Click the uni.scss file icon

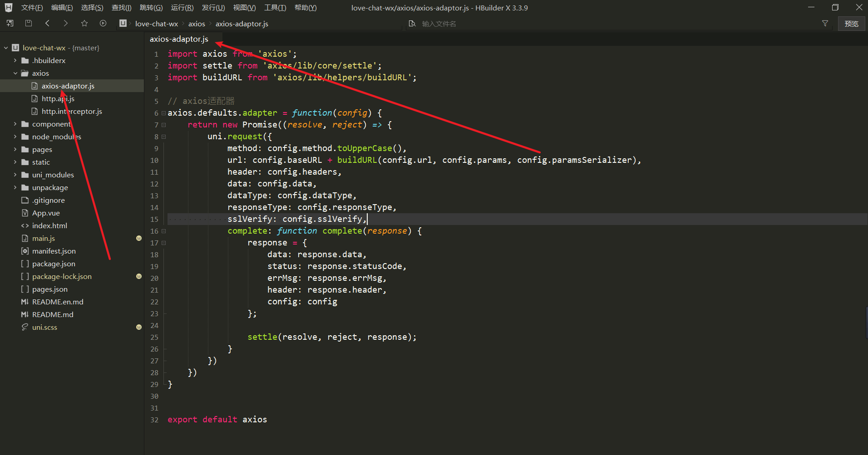(25, 327)
